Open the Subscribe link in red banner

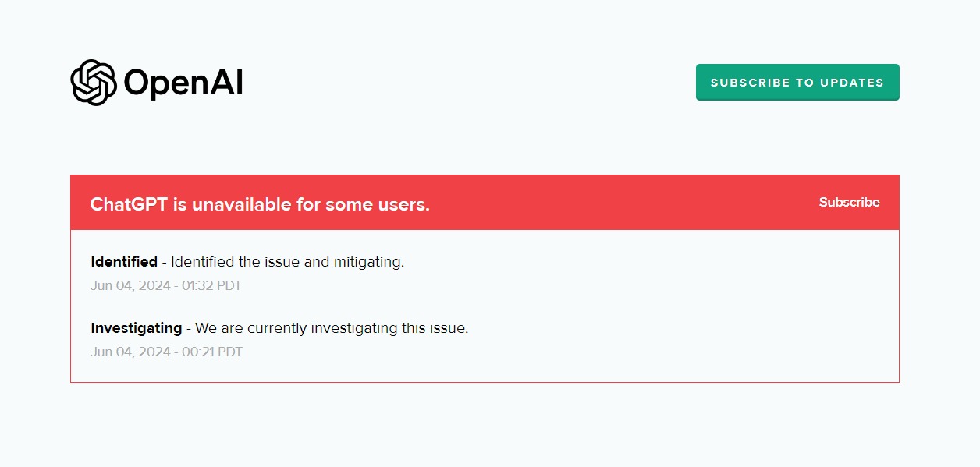(849, 202)
